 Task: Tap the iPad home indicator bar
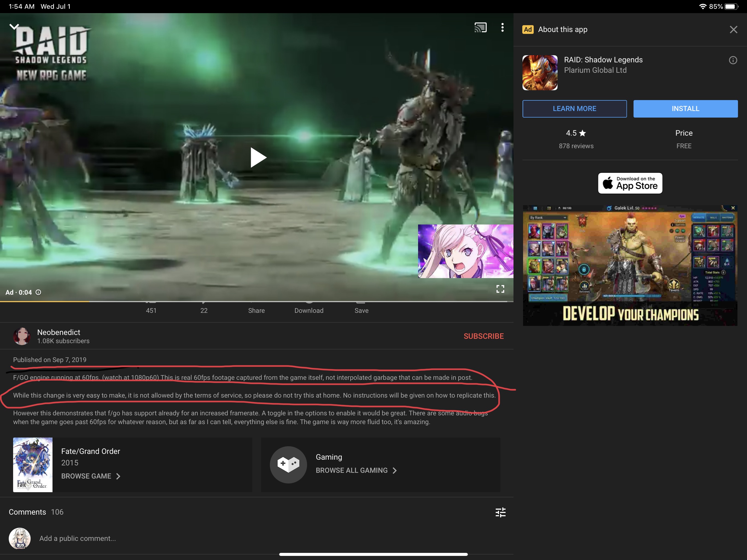[x=373, y=554]
